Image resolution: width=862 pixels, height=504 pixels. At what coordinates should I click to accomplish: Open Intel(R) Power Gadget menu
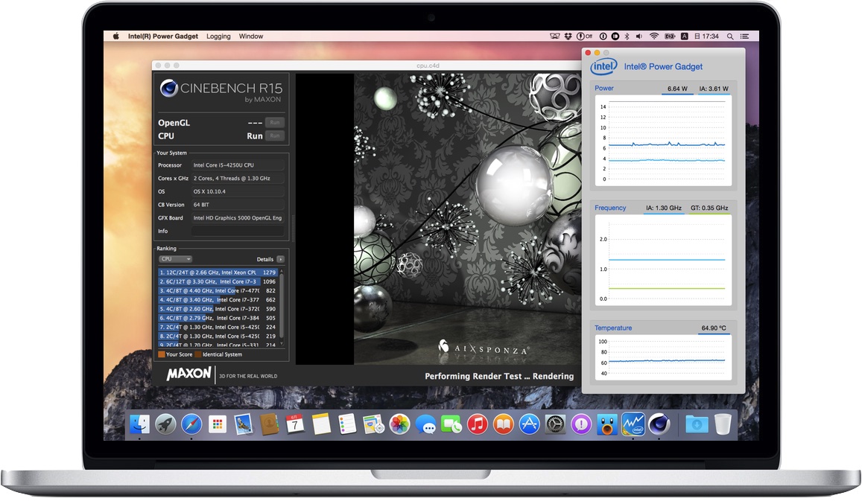click(x=162, y=36)
